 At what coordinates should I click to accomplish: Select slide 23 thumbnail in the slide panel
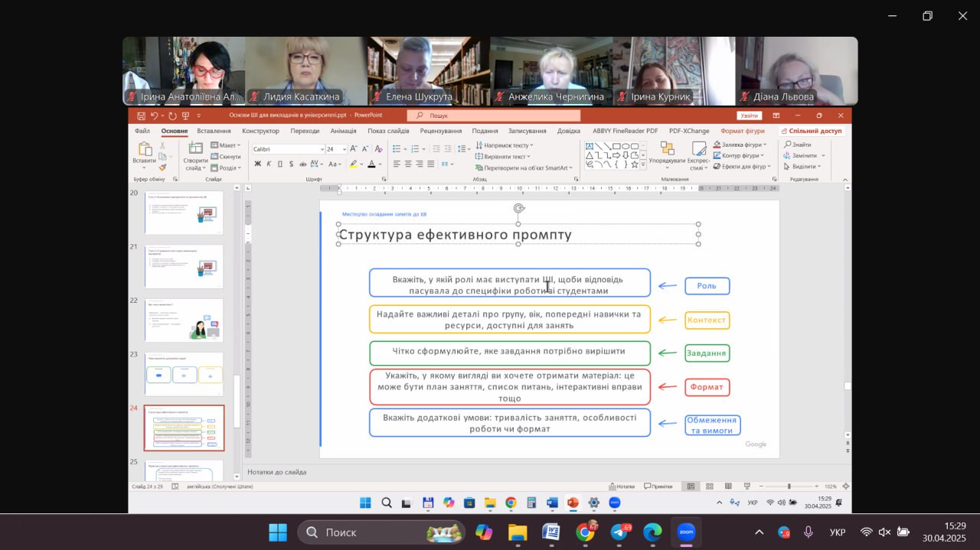point(184,373)
